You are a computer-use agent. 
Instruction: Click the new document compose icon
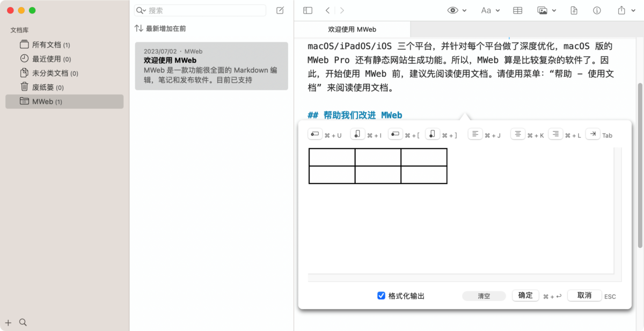click(x=280, y=10)
